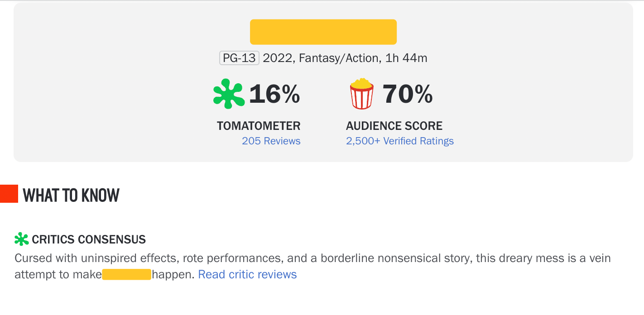Open the 205 Reviews link
The image size is (644, 315).
(271, 141)
